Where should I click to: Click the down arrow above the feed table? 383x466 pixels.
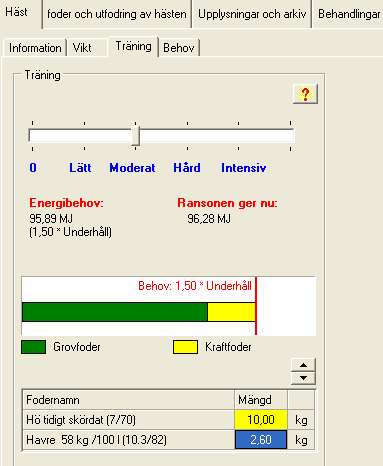pyautogui.click(x=303, y=378)
